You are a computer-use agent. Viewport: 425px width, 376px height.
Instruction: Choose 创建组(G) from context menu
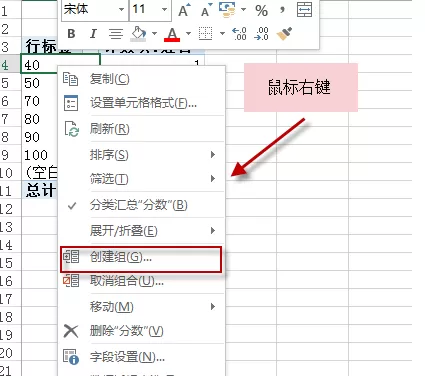click(x=141, y=257)
